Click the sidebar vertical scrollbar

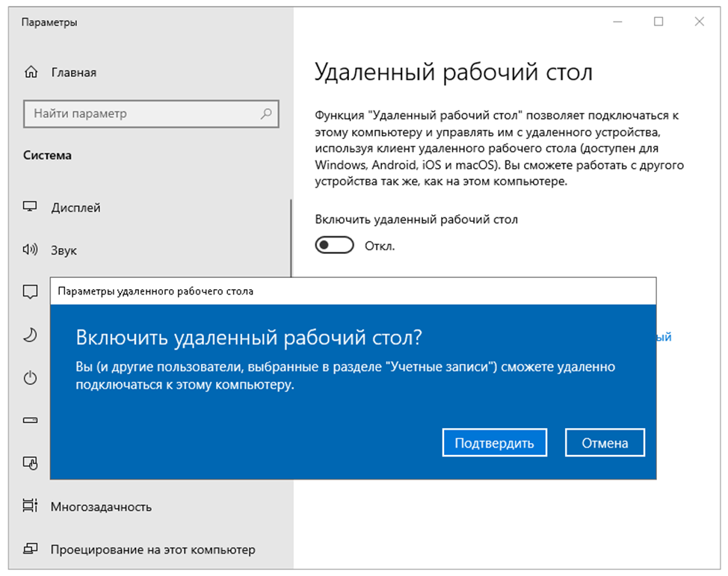click(291, 238)
